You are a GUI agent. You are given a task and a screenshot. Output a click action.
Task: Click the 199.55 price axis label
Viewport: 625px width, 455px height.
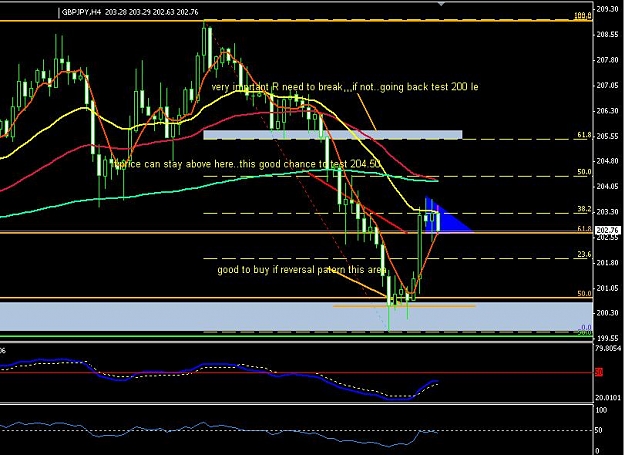tap(608, 339)
